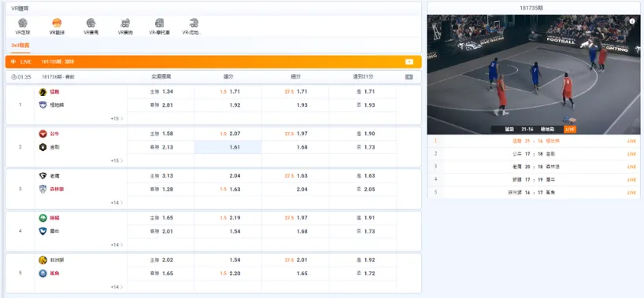Screen dimensions: 644x298
Task: Click blue round team logo in match 5
Action: [x=43, y=274]
